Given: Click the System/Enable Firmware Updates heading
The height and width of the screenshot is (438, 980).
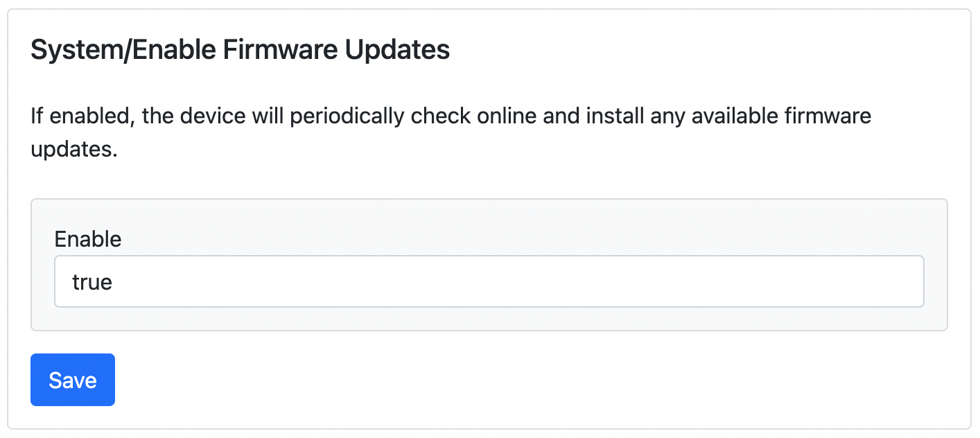Looking at the screenshot, I should [x=240, y=51].
